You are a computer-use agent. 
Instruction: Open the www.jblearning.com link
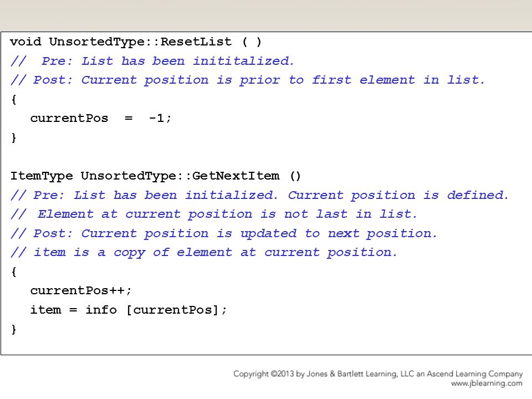(x=487, y=383)
